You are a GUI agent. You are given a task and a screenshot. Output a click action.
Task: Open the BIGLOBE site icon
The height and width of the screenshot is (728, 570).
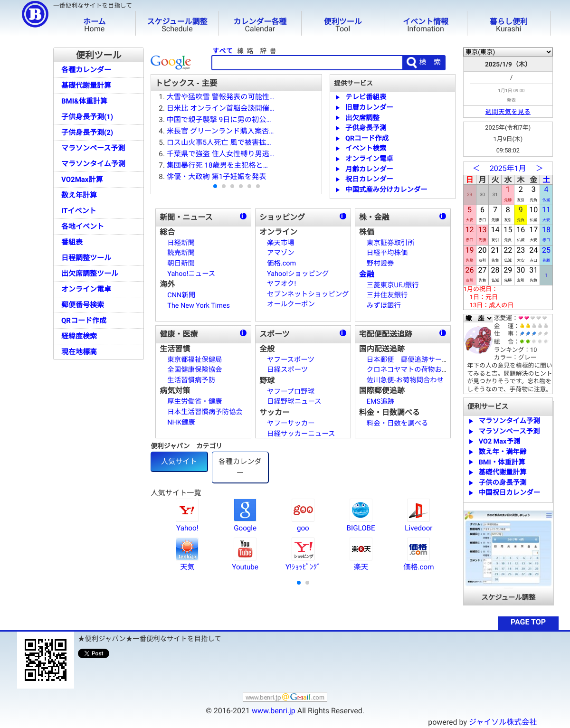(361, 510)
